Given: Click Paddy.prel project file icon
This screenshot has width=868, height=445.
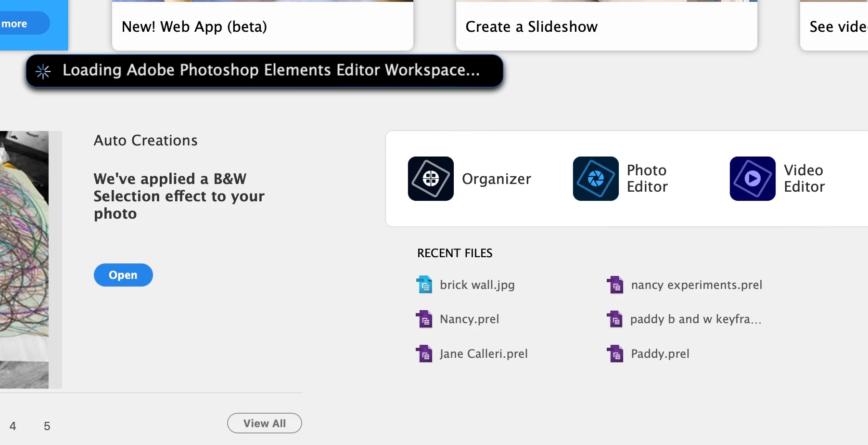Looking at the screenshot, I should pos(615,353).
